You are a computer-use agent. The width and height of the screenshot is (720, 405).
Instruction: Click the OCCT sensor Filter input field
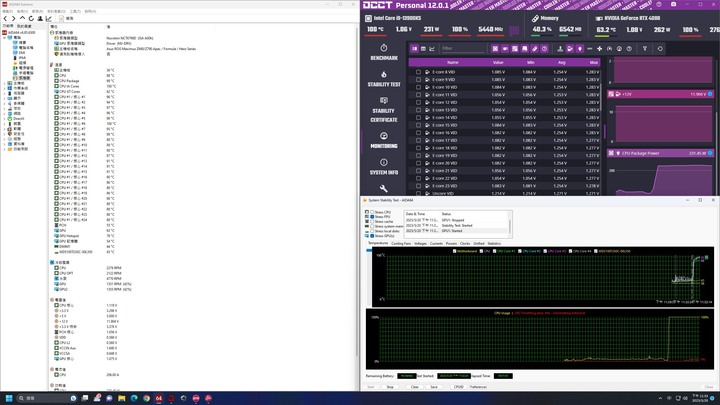[x=462, y=48]
